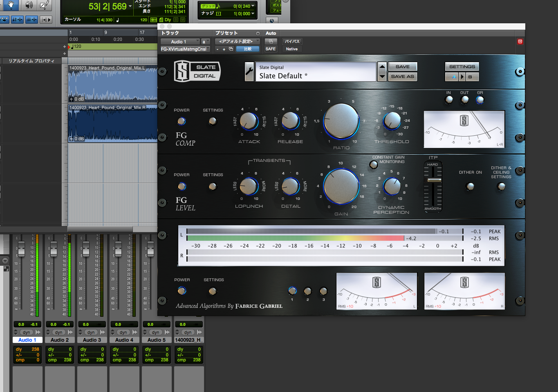This screenshot has width=558, height=392.
Task: Switch to the A preset slot
Action: (452, 76)
